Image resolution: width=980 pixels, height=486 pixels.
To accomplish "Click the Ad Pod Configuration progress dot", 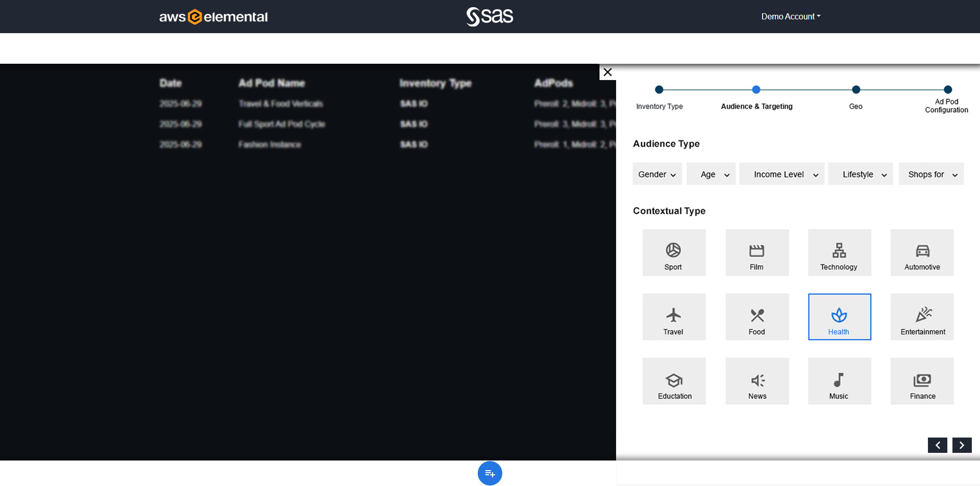I will tap(948, 90).
